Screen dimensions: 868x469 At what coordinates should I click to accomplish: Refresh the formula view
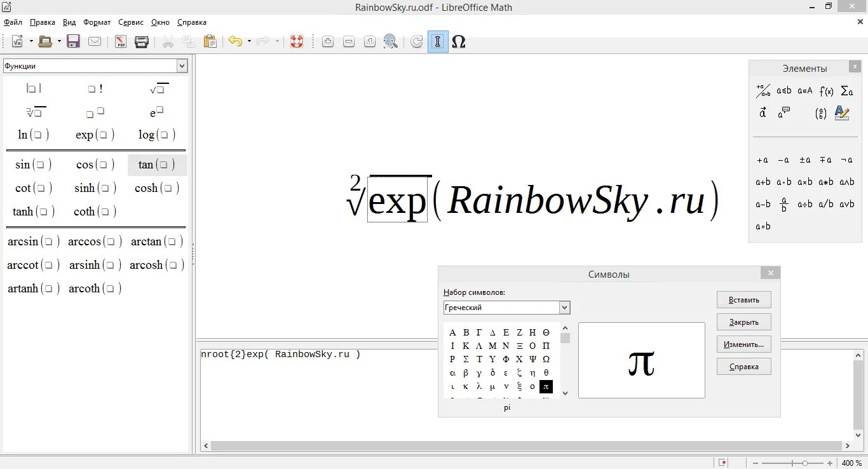point(417,42)
